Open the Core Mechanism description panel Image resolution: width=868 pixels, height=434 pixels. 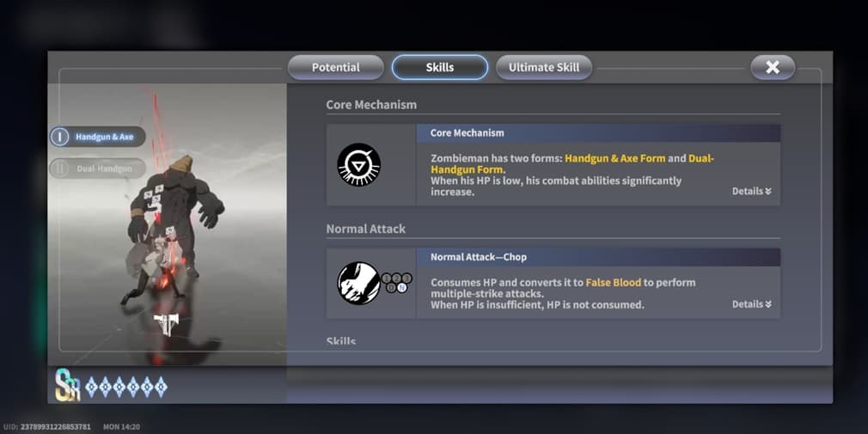tap(598, 165)
